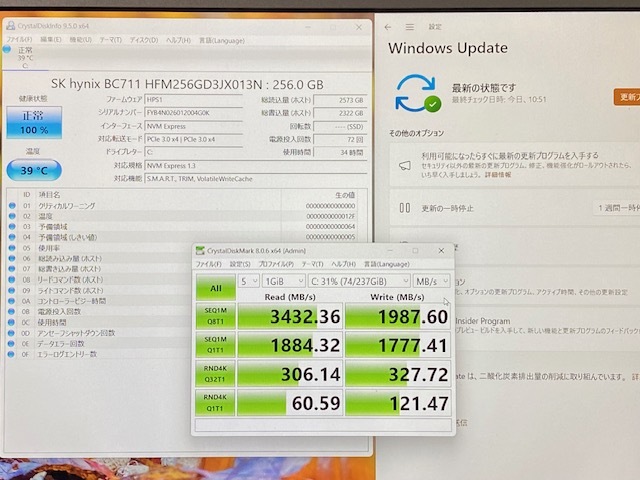Open the MB/s unit dropdown

pos(431,281)
